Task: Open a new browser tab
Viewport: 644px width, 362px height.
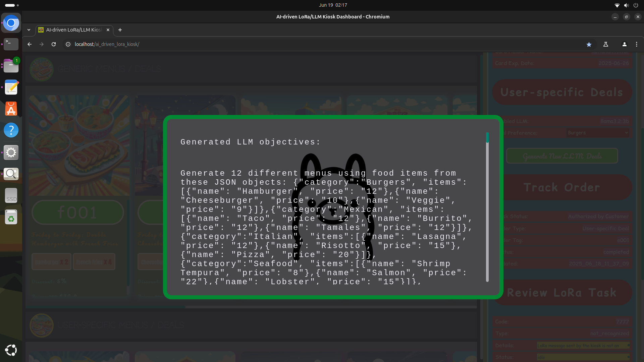Action: (x=120, y=30)
